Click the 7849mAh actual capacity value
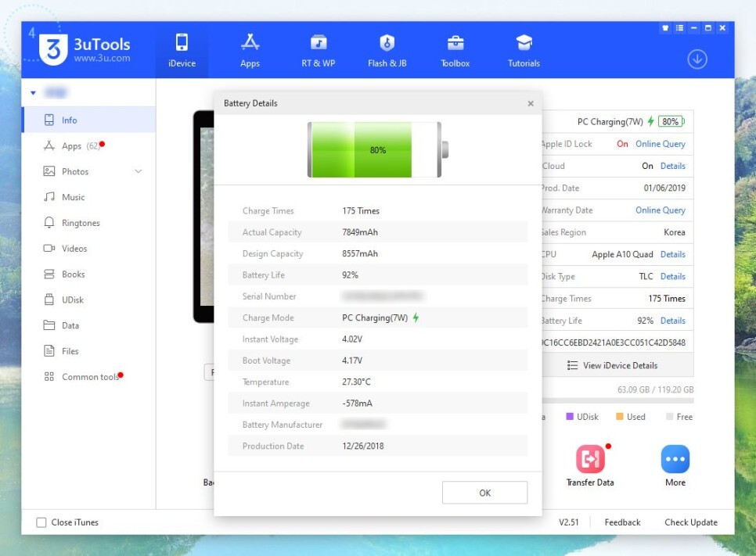Viewport: 756px width, 556px height. [x=360, y=231]
